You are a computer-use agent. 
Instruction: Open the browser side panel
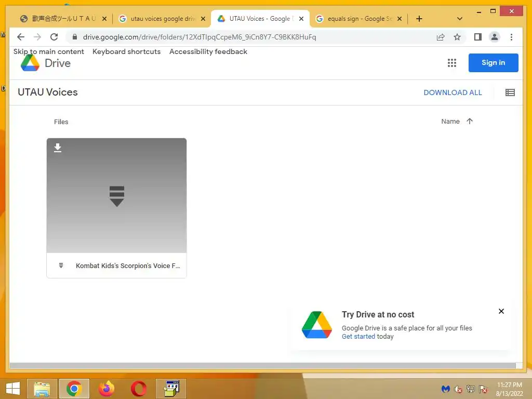tap(478, 37)
